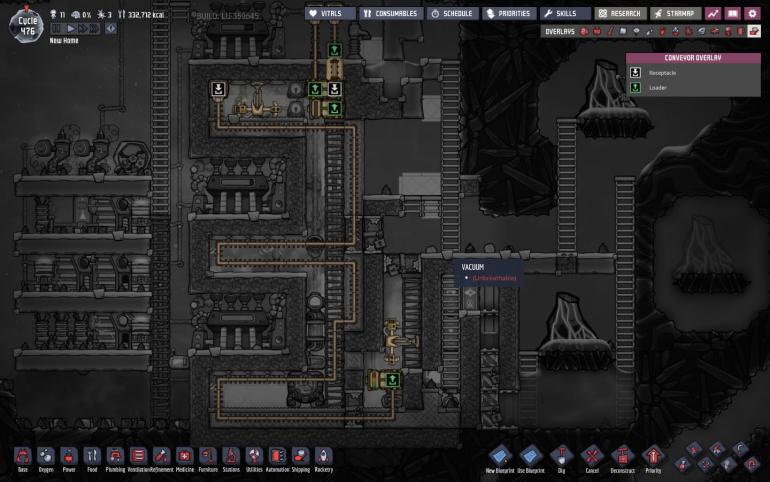
Task: Select the Dig tool
Action: click(560, 456)
